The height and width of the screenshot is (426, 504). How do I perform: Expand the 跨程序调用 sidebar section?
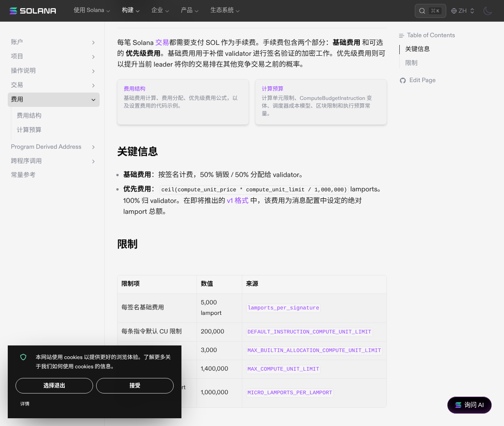coord(54,161)
